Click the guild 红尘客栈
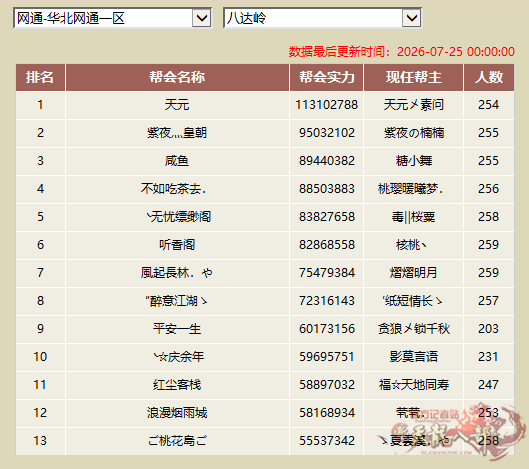 [x=177, y=385]
